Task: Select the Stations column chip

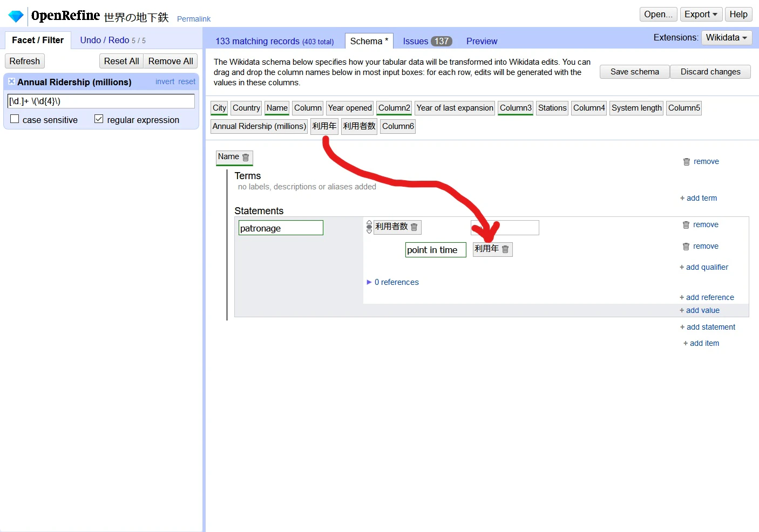Action: click(552, 108)
